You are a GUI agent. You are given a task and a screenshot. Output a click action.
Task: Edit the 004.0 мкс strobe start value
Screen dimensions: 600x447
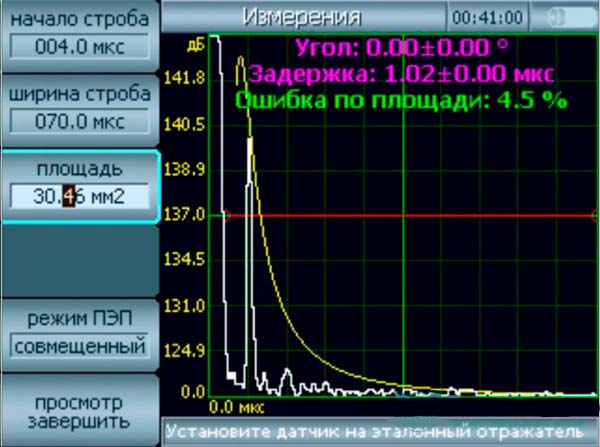coord(79,46)
